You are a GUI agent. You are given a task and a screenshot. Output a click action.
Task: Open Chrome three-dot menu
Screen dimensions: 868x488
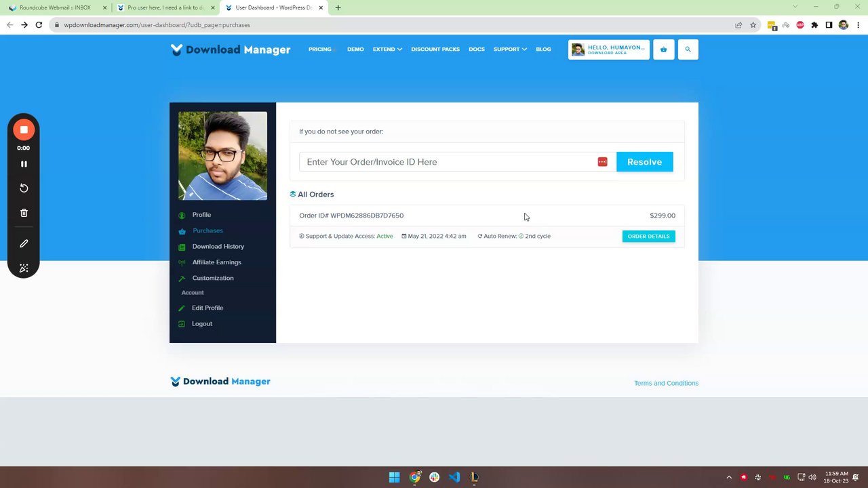pyautogui.click(x=858, y=25)
